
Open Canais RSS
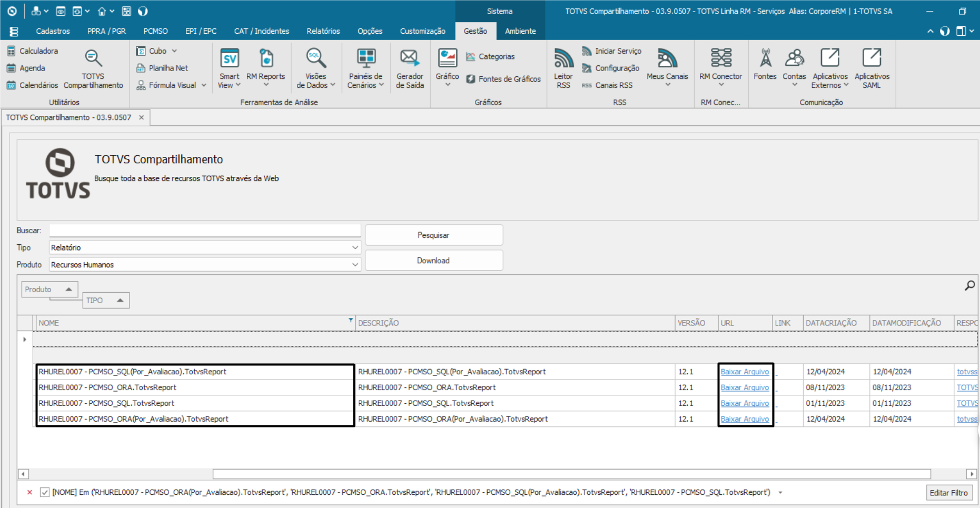[x=607, y=85]
